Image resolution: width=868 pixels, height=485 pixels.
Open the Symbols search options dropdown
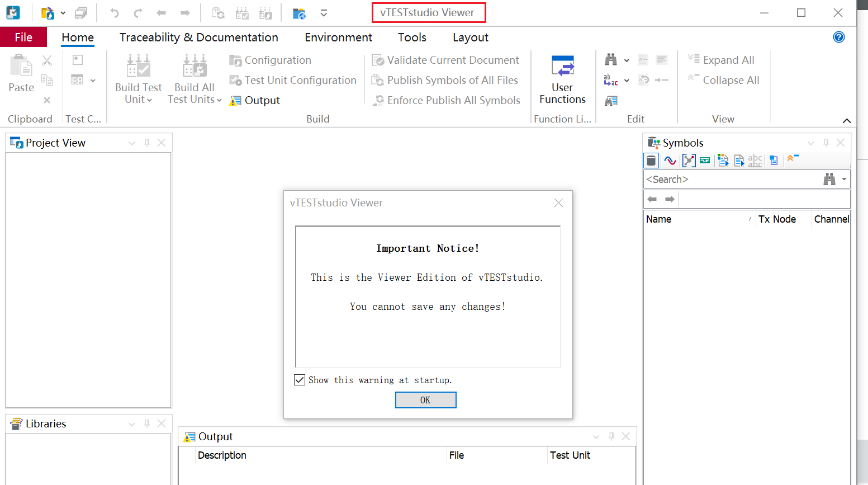pyautogui.click(x=844, y=180)
